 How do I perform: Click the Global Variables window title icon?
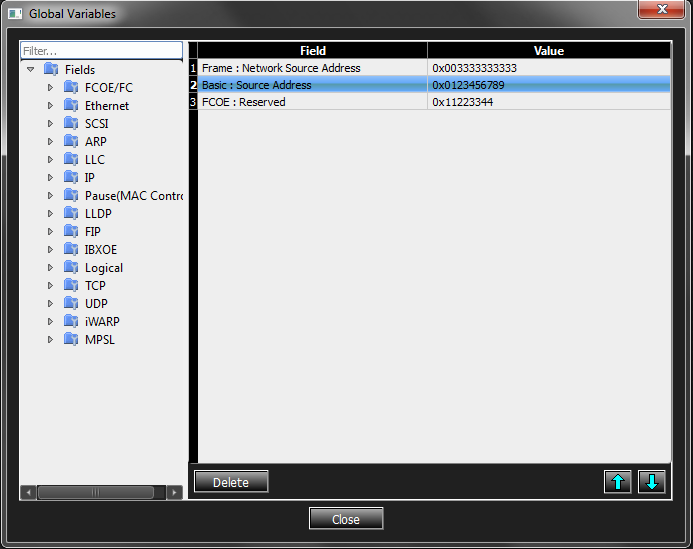pyautogui.click(x=15, y=14)
